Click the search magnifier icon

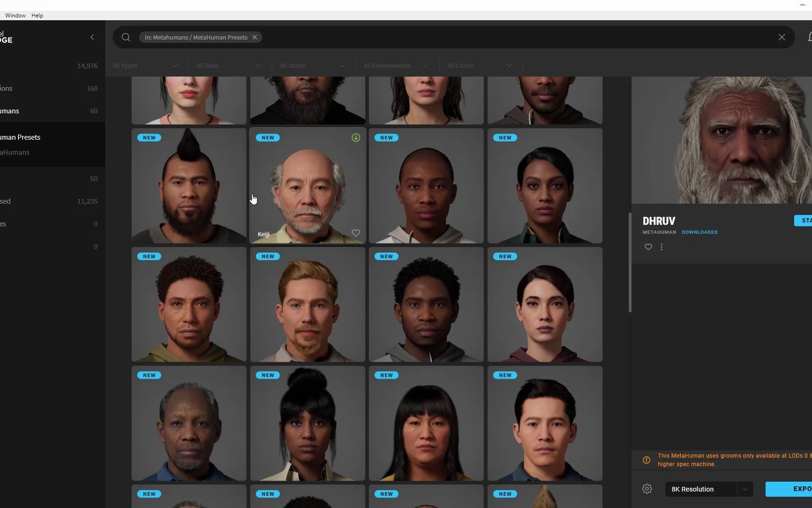125,37
